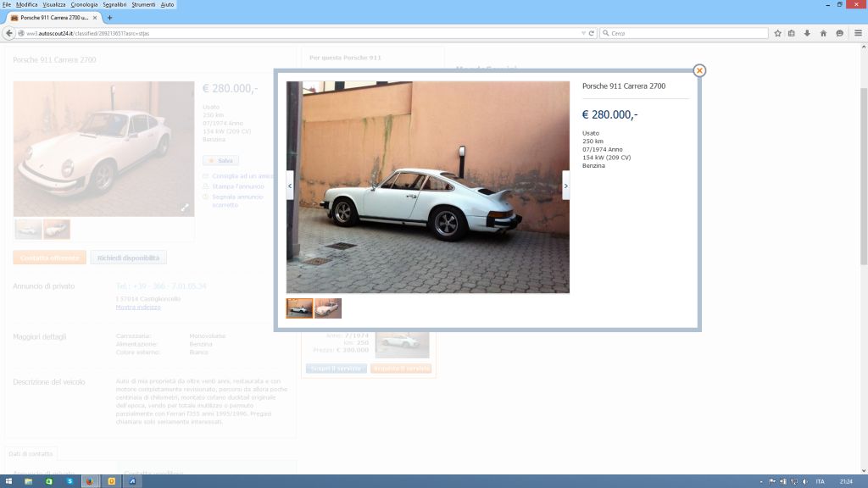The image size is (868, 488).
Task: Click the first dimmed thumbnail under main photo
Action: click(28, 229)
